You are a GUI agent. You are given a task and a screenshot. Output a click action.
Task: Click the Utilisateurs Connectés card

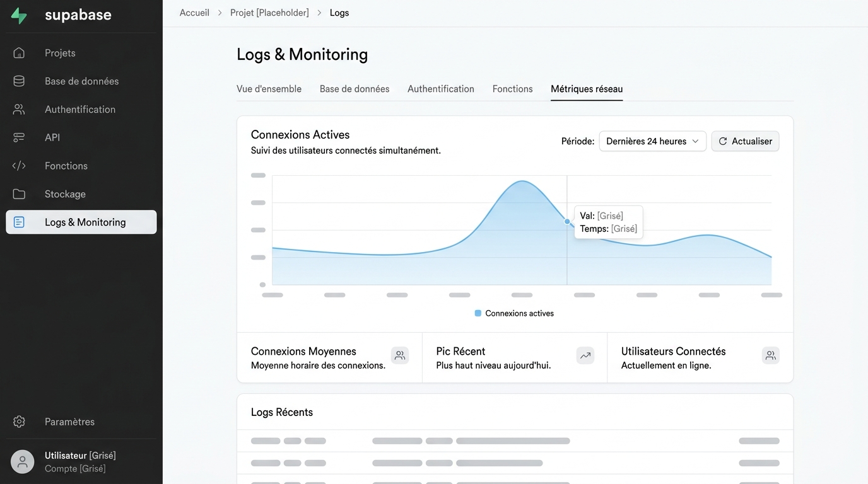point(700,357)
